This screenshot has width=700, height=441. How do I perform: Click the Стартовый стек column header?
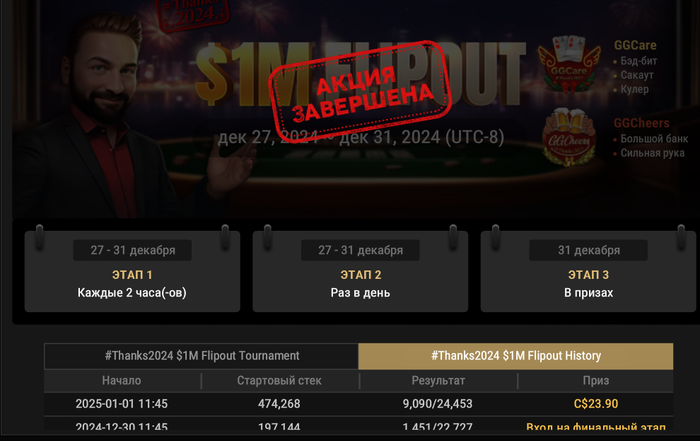click(279, 381)
